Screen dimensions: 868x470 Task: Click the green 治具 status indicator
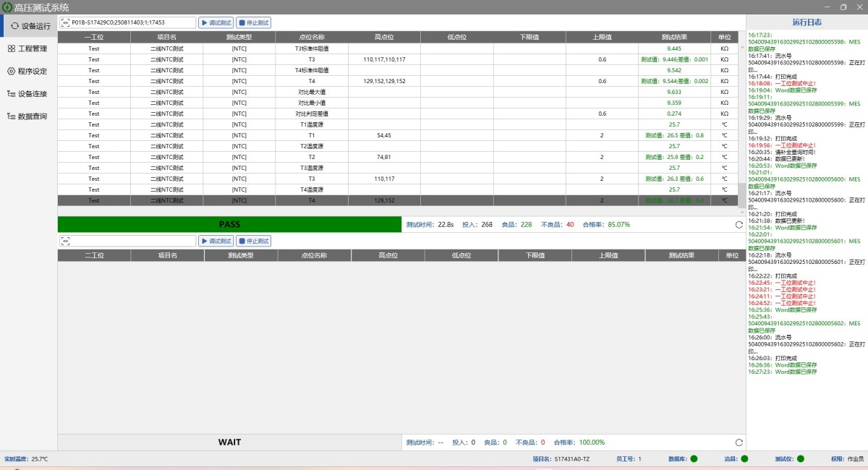click(x=744, y=458)
